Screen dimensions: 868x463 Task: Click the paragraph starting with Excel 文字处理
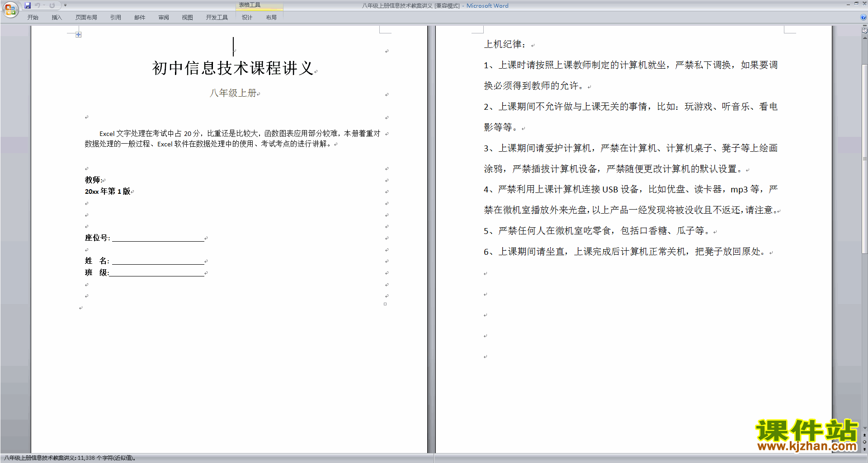click(x=232, y=138)
